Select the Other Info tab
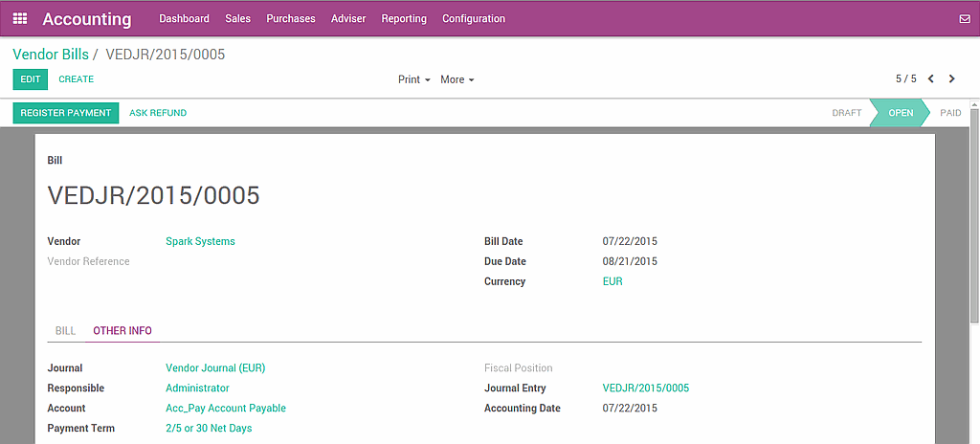The height and width of the screenshot is (444, 980). (122, 331)
